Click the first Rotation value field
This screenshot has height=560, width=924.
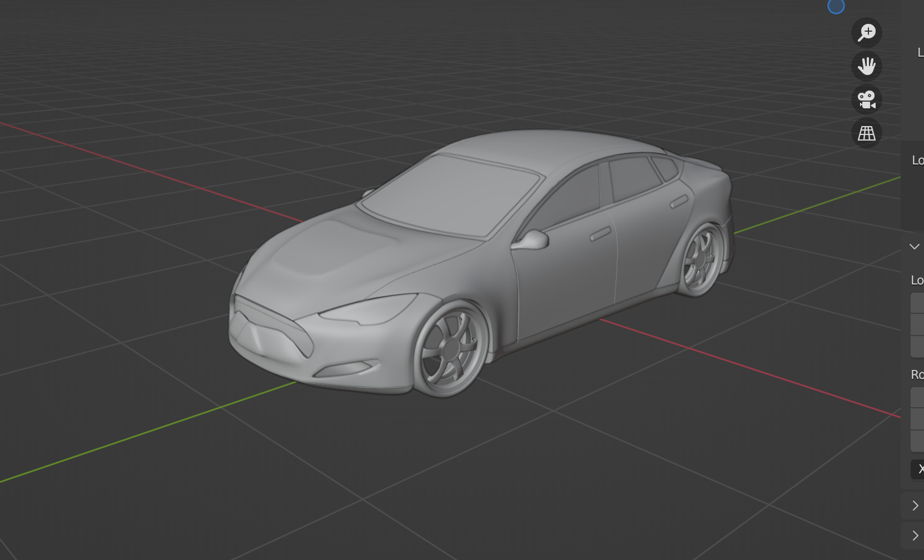(x=918, y=398)
